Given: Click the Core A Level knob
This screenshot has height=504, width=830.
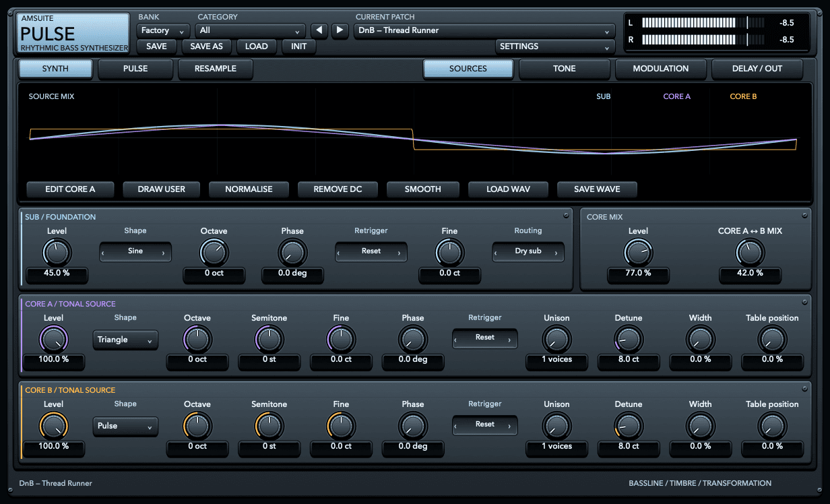Looking at the screenshot, I should (x=54, y=339).
